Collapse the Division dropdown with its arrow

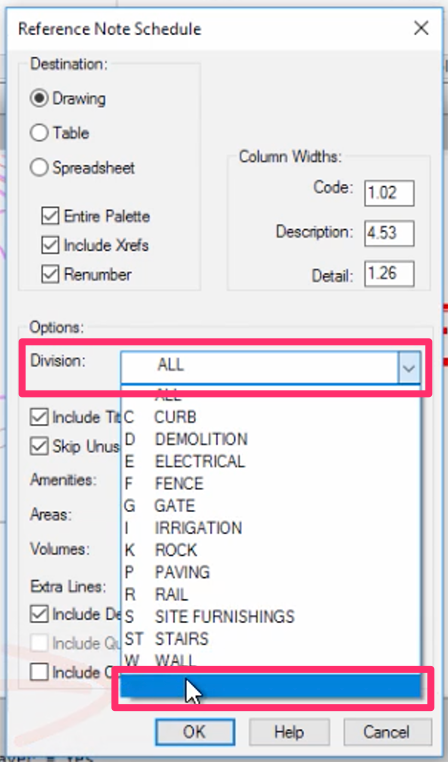tap(409, 368)
